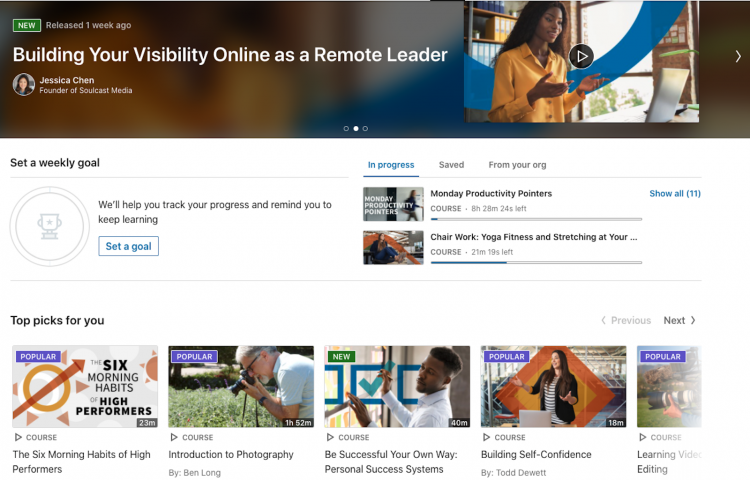Open Building Your Visibility Online course title
Screen dimensions: 750x480
[230, 55]
